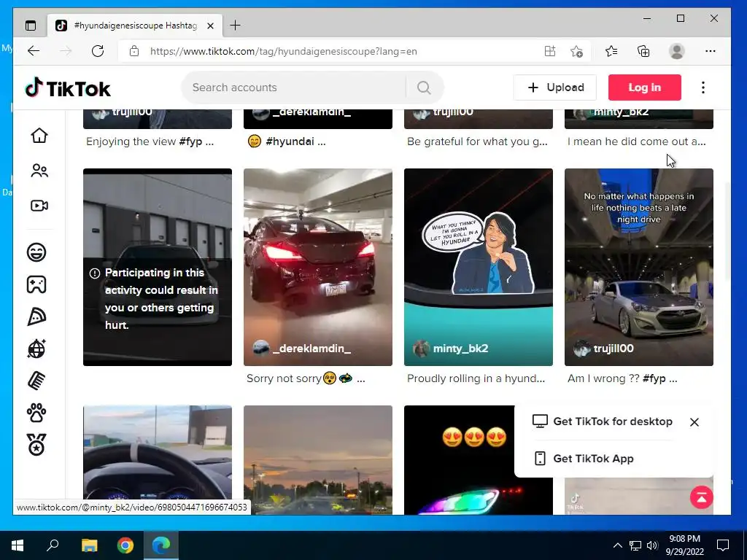
Task: Select Gaming controller category icon
Action: point(36,284)
